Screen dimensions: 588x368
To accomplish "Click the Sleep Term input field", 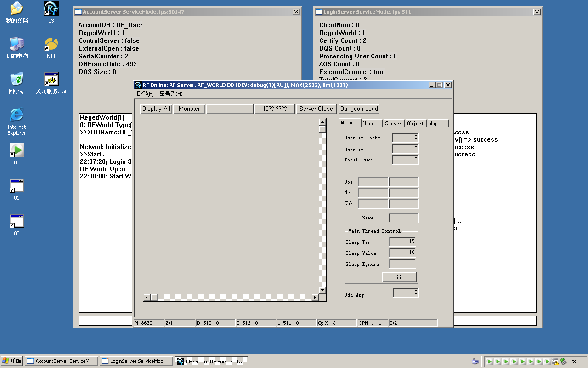I will pos(402,241).
